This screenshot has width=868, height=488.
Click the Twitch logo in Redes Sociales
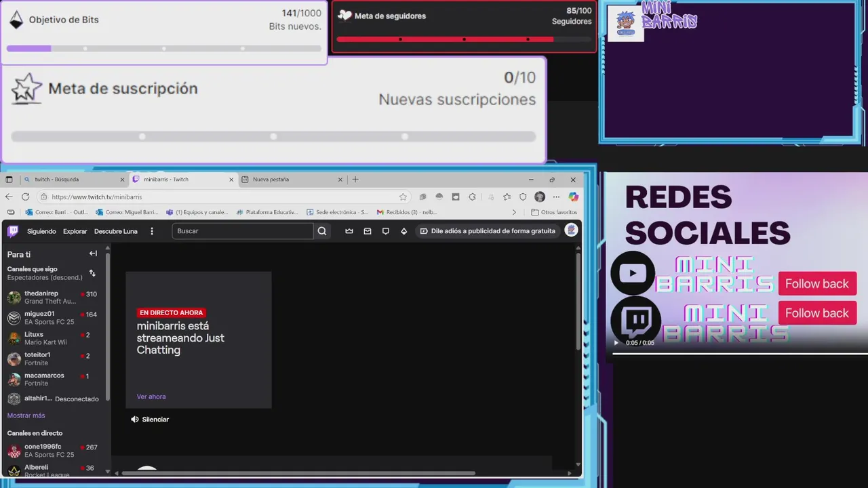pyautogui.click(x=636, y=321)
